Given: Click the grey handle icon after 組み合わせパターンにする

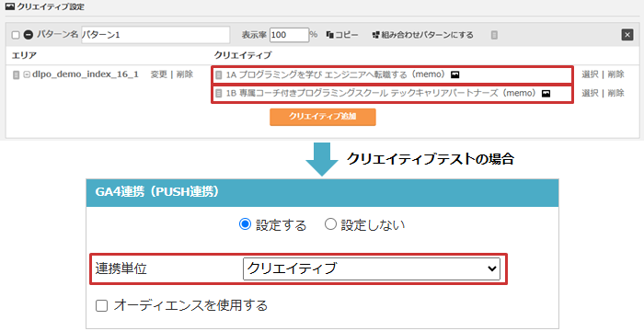Looking at the screenshot, I should (x=494, y=35).
